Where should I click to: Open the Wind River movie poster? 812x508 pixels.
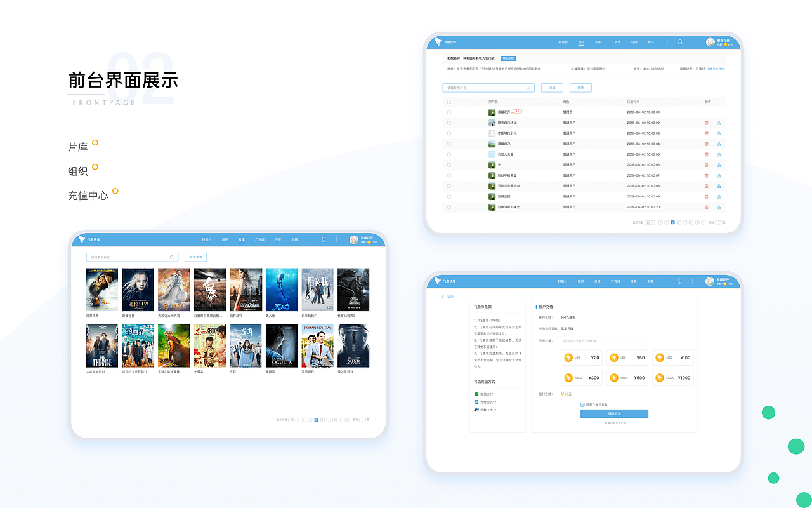click(x=353, y=346)
